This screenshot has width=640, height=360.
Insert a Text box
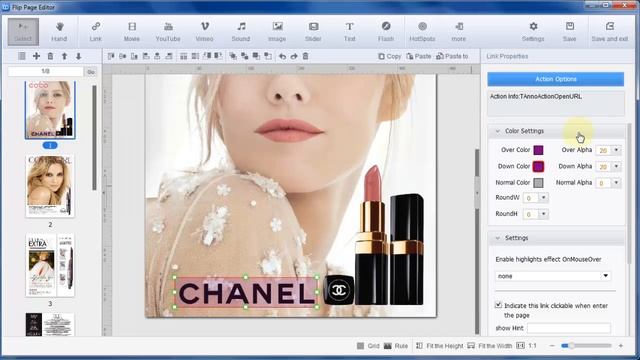(349, 32)
